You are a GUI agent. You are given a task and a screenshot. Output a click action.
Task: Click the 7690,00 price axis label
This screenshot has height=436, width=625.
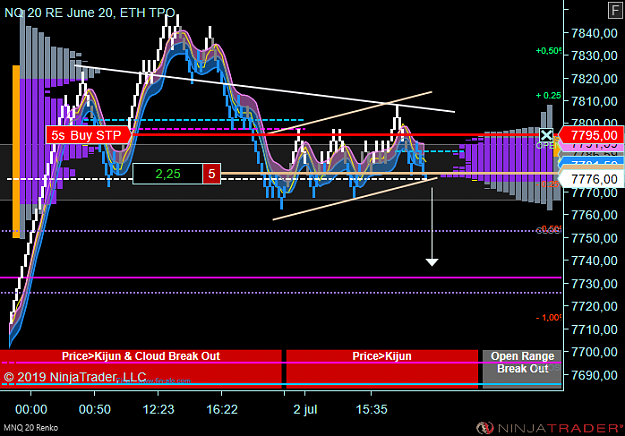click(x=594, y=375)
